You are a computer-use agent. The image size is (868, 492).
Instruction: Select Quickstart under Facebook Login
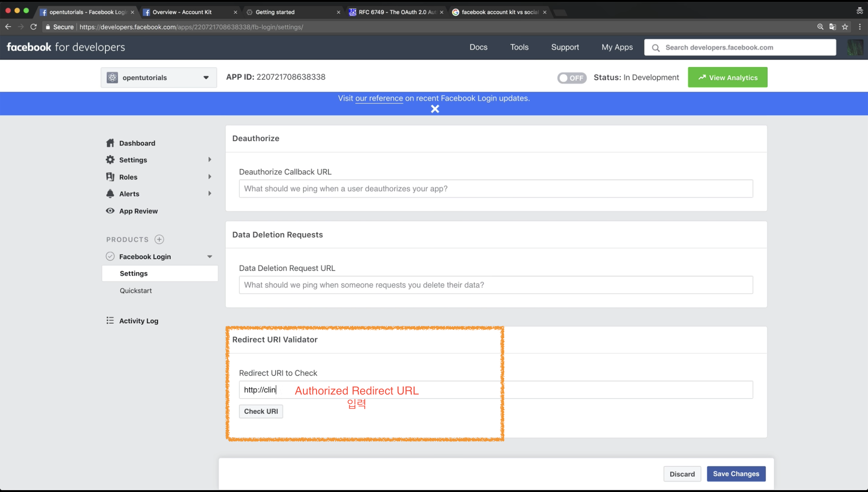click(x=136, y=291)
